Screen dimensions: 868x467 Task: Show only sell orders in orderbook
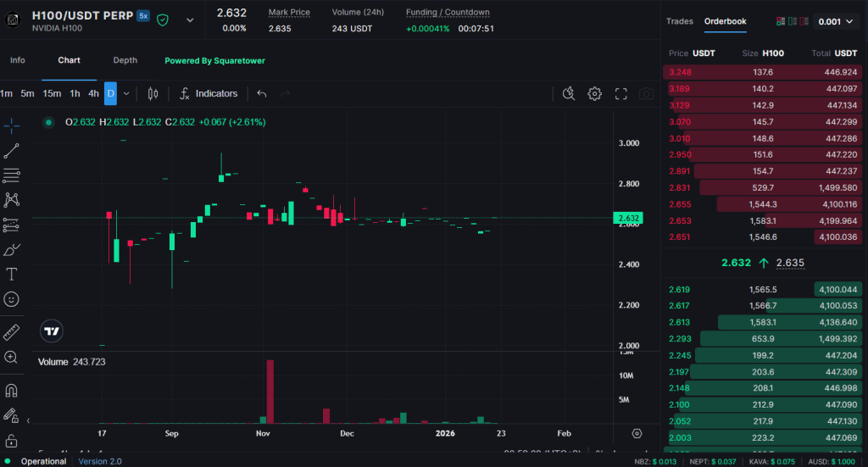click(803, 21)
